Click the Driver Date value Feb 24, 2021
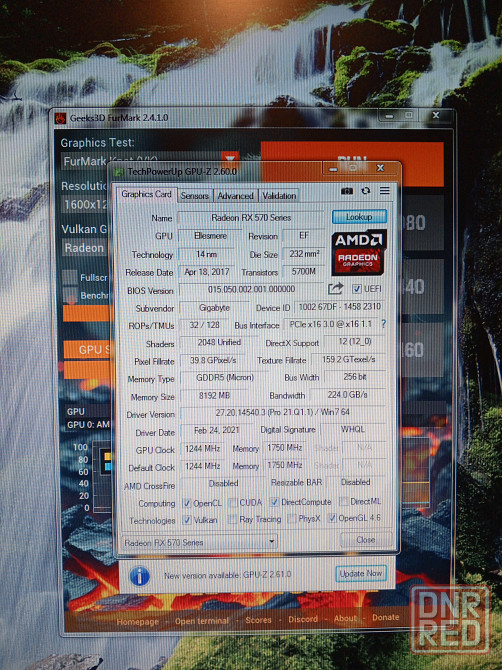The height and width of the screenshot is (670, 502). [216, 430]
